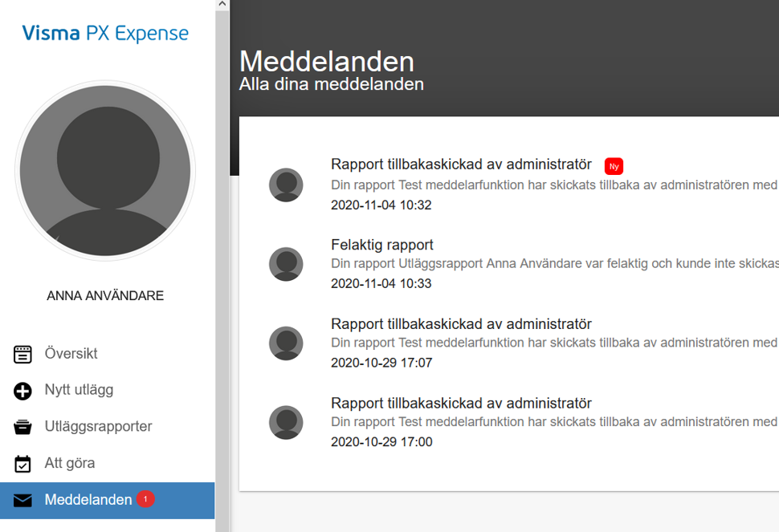779x532 pixels.
Task: Click sender avatar of Felaktig rapport message
Action: point(286,264)
